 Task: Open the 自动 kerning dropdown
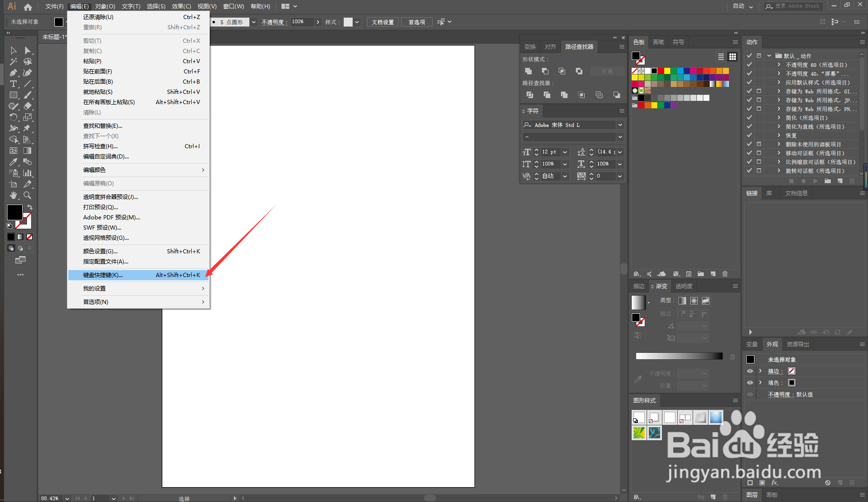click(x=565, y=176)
